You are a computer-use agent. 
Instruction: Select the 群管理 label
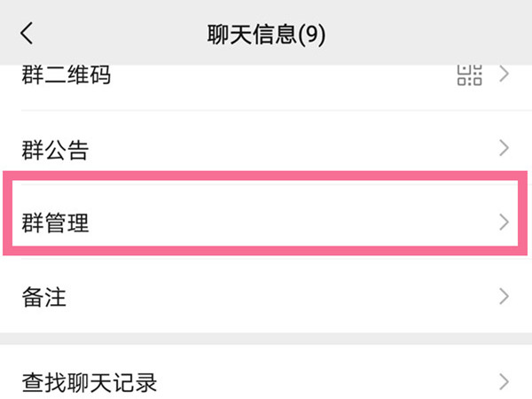55,223
